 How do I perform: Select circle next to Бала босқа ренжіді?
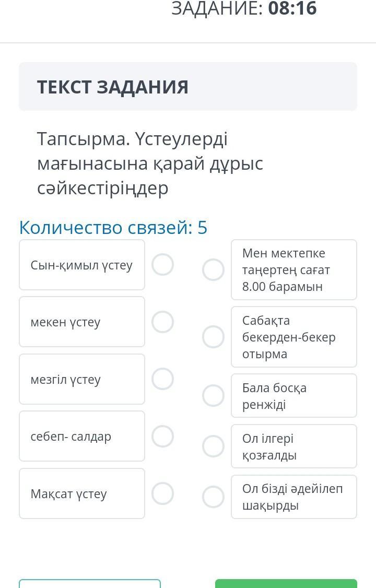coord(213,395)
